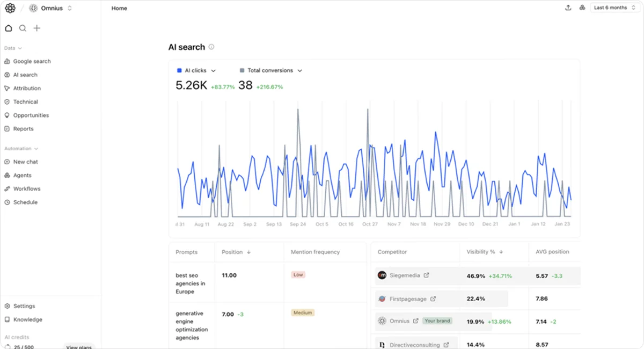Click the Oct 27 date on chart axis
Screen dimensions: 644x349
370,224
